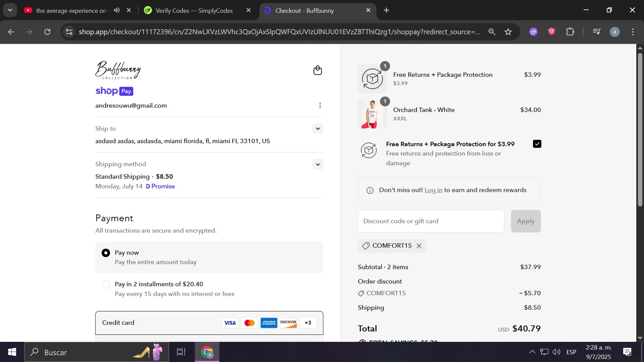Close the SimplyCodes tab
The image size is (644, 362).
pyautogui.click(x=249, y=10)
